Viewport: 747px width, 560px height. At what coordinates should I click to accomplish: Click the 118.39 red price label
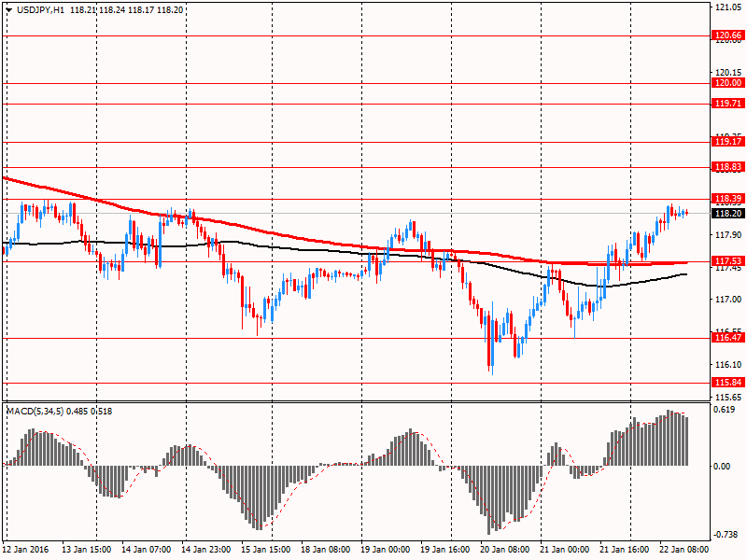click(727, 199)
